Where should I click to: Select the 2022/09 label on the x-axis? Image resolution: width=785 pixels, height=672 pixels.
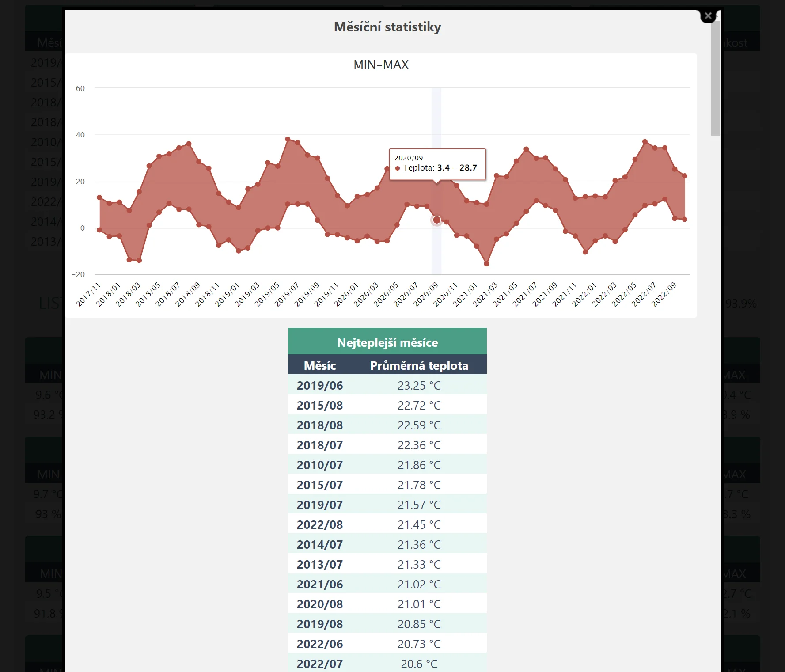[664, 294]
